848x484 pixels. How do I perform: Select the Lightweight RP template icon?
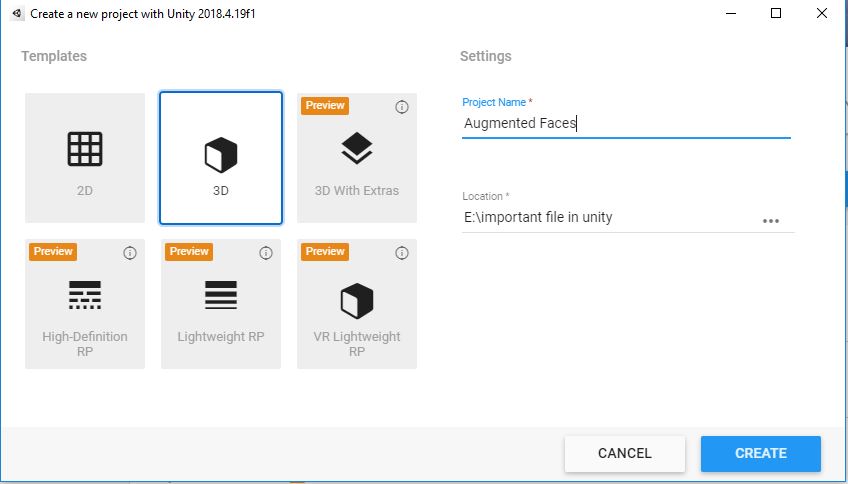click(221, 295)
